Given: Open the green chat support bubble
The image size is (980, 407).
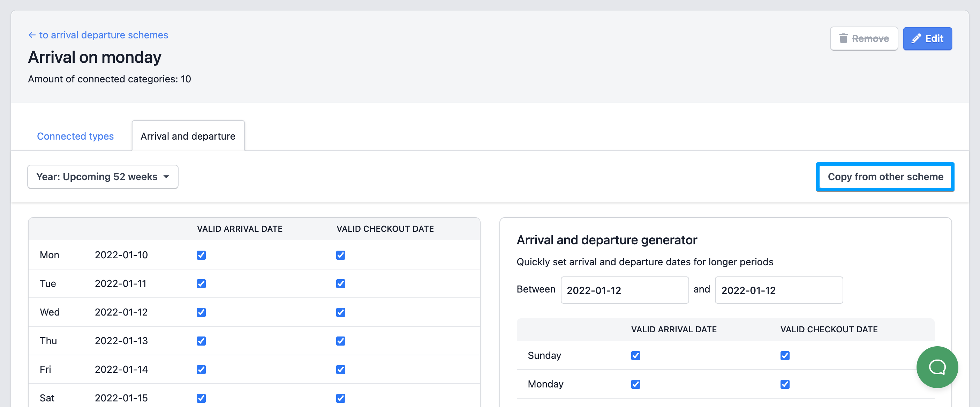Looking at the screenshot, I should pos(937,367).
